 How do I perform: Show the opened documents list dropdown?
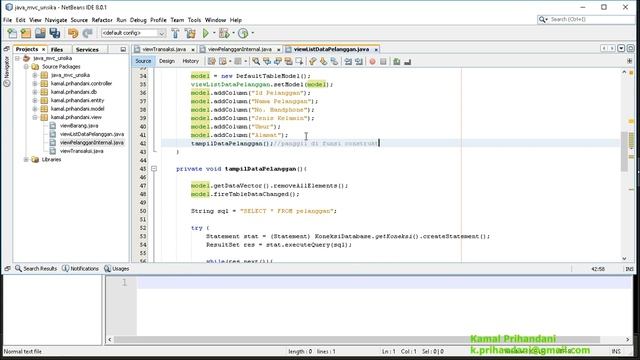point(621,49)
